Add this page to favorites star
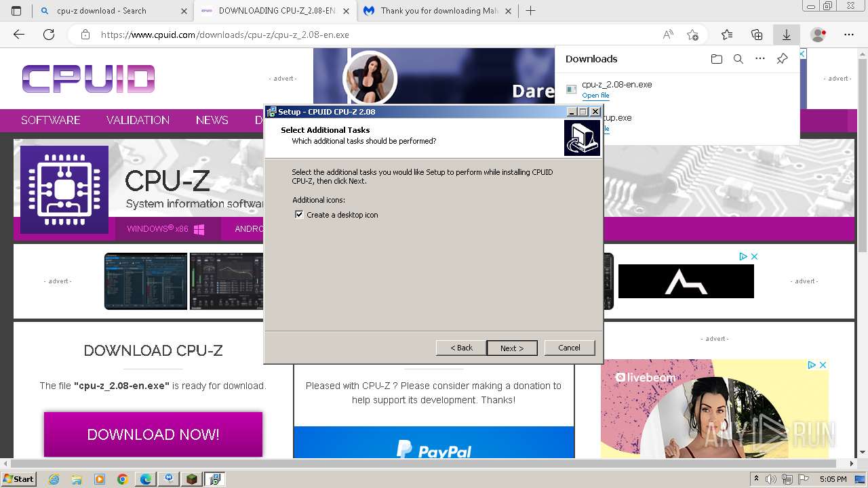The image size is (868, 488). click(692, 35)
